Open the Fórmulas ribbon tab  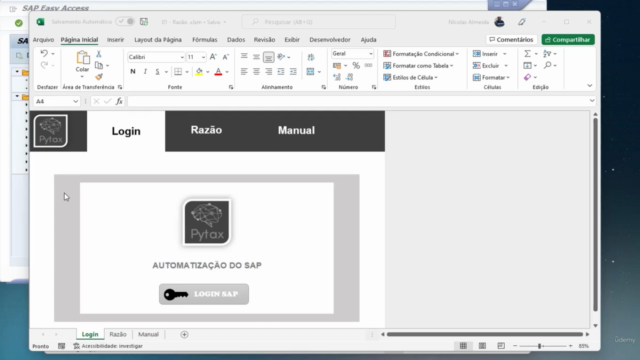click(x=204, y=40)
